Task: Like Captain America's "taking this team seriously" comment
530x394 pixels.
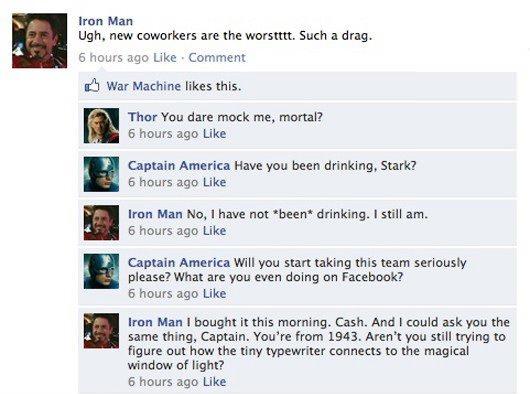Action: coord(215,294)
